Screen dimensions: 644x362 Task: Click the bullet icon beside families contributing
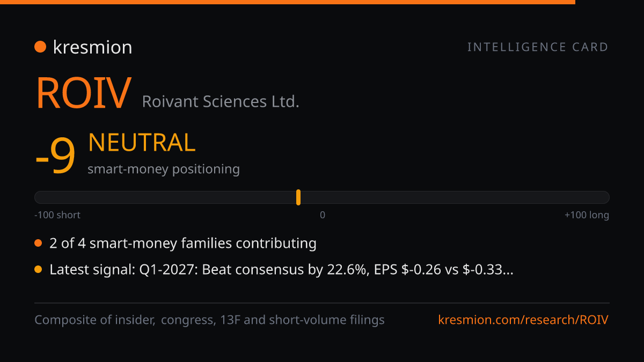38,243
